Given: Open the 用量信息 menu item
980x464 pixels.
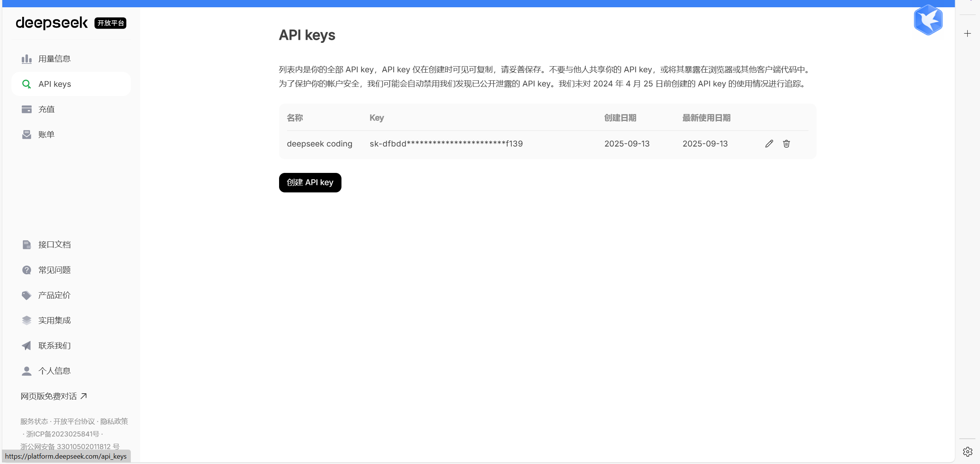Looking at the screenshot, I should click(x=71, y=59).
